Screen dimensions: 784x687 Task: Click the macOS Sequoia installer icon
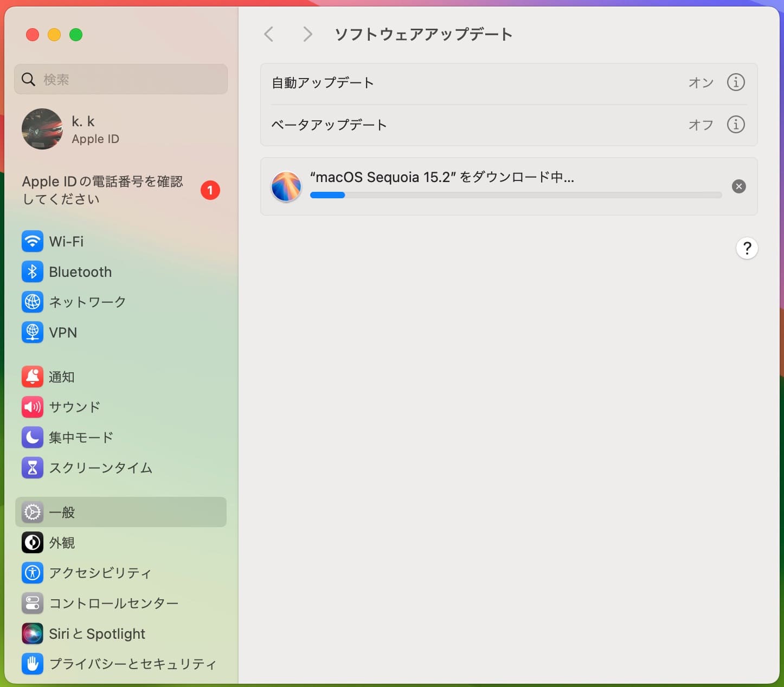click(286, 186)
